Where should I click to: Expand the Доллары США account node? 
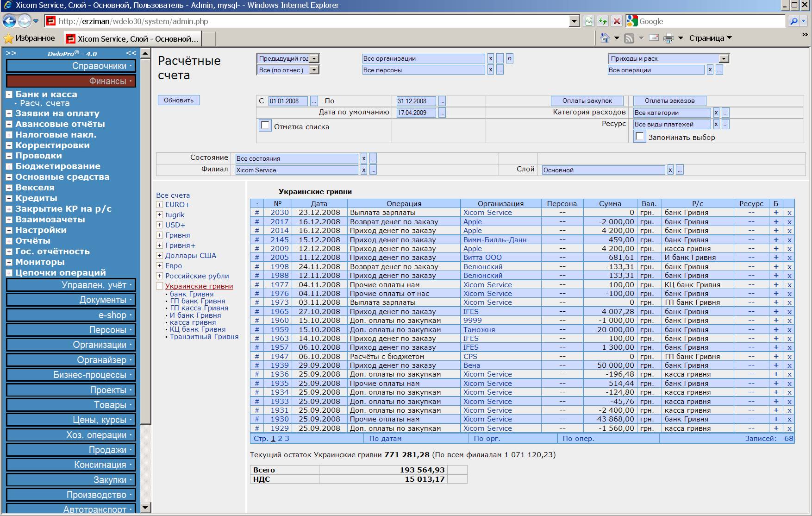pos(159,256)
